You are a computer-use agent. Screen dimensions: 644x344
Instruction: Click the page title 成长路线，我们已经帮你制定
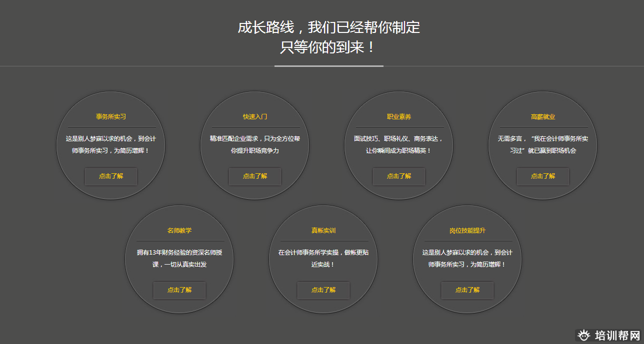point(329,27)
